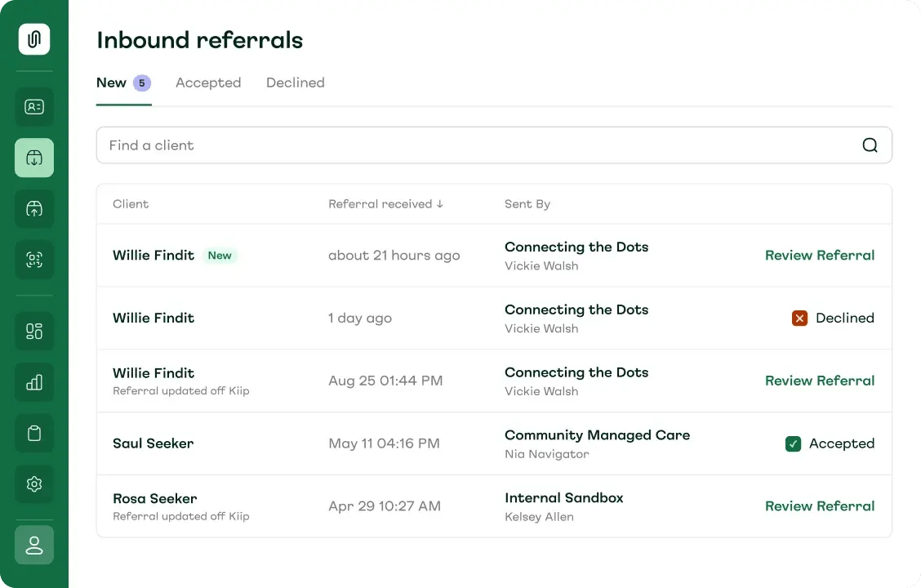This screenshot has height=588, width=921.
Task: Click the green check Accepted icon
Action: [793, 443]
